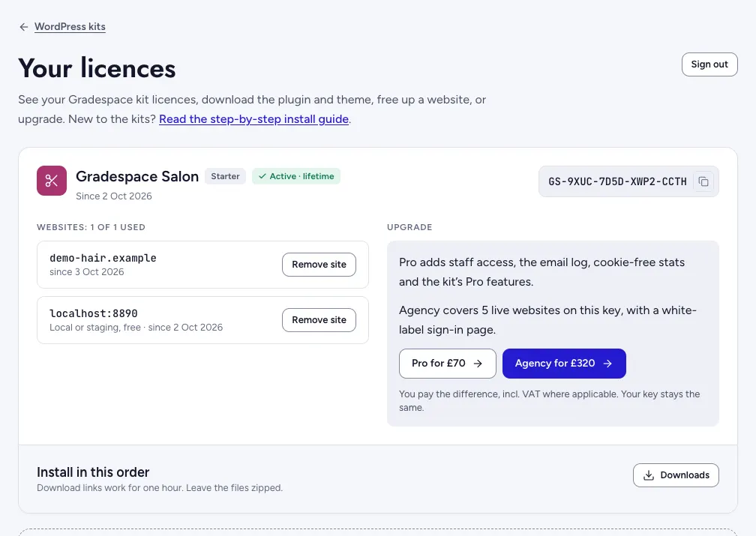
Task: Upgrade with Agency for £320
Action: (564, 364)
